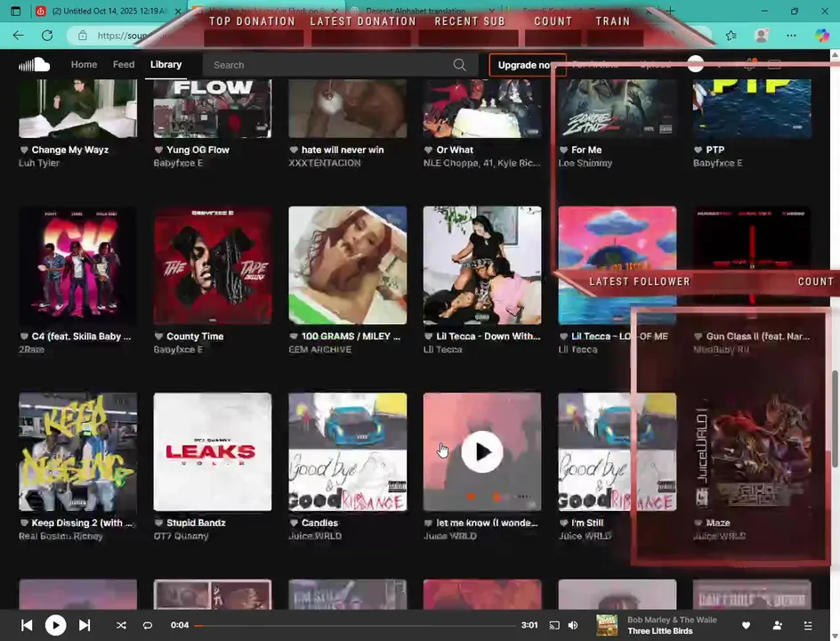
Task: Select the Library nav item
Action: (166, 64)
